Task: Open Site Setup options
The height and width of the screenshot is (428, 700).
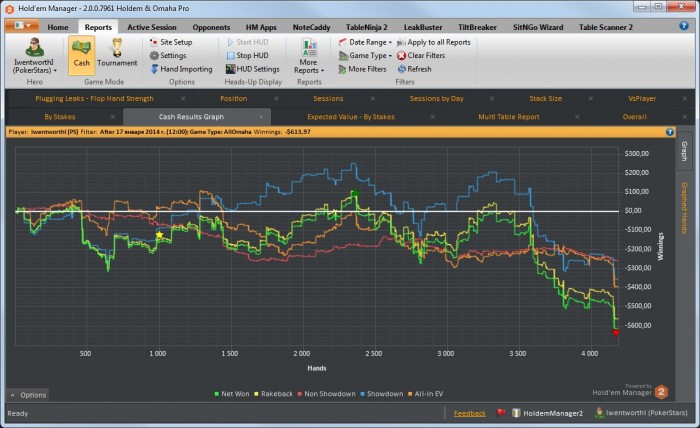Action: pos(175,43)
